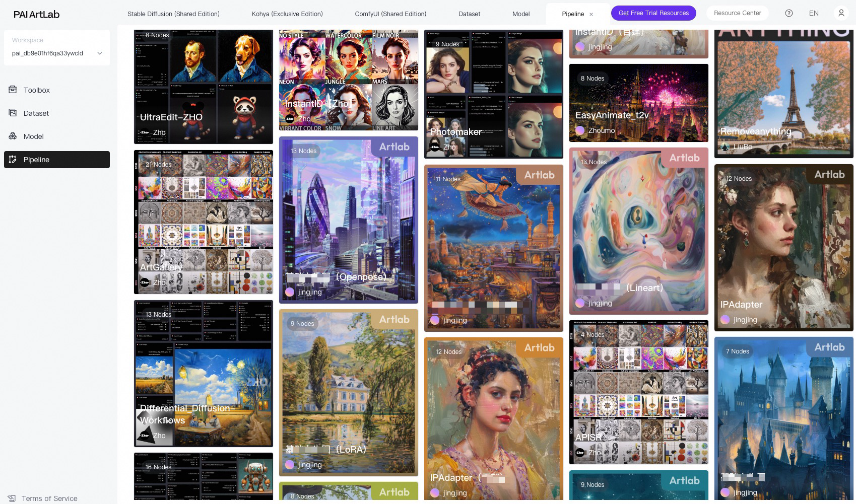The height and width of the screenshot is (504, 856).
Task: Switch language via EN button
Action: click(x=814, y=13)
